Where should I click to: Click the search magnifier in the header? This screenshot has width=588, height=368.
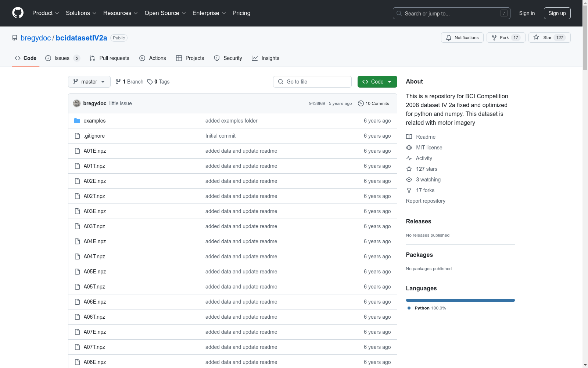(x=399, y=13)
